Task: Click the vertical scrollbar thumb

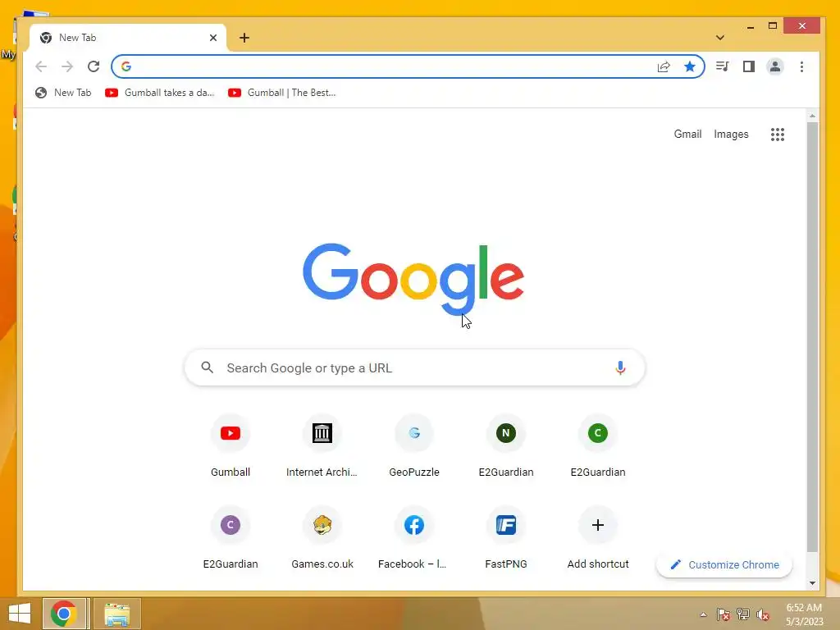Action: tap(812, 336)
